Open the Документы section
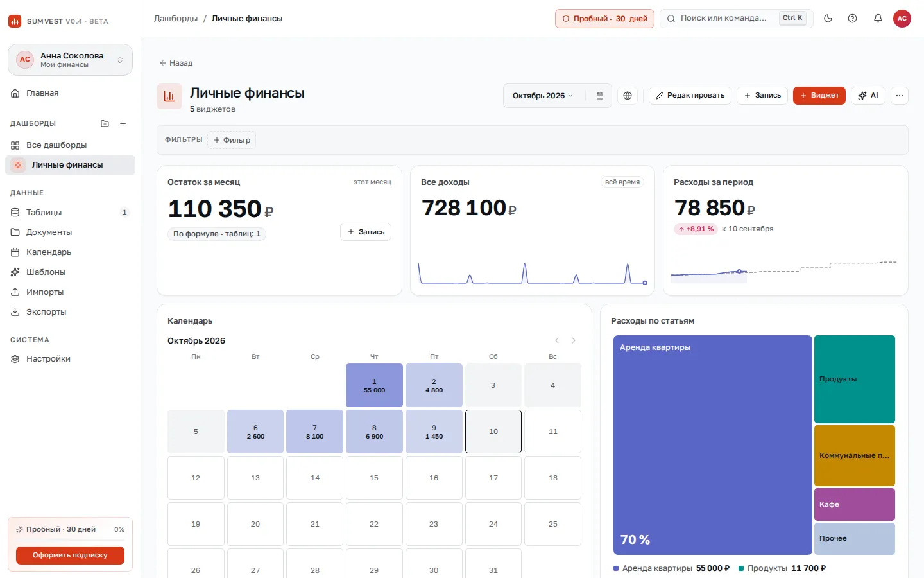924x578 pixels. (x=70, y=232)
